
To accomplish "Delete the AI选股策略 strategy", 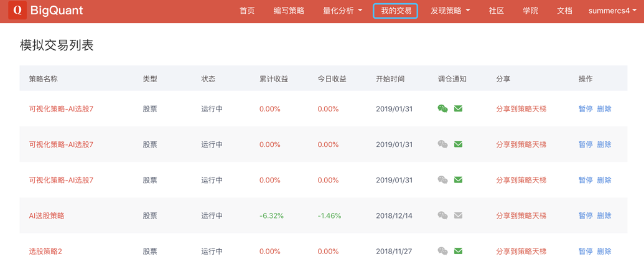I will tap(604, 215).
